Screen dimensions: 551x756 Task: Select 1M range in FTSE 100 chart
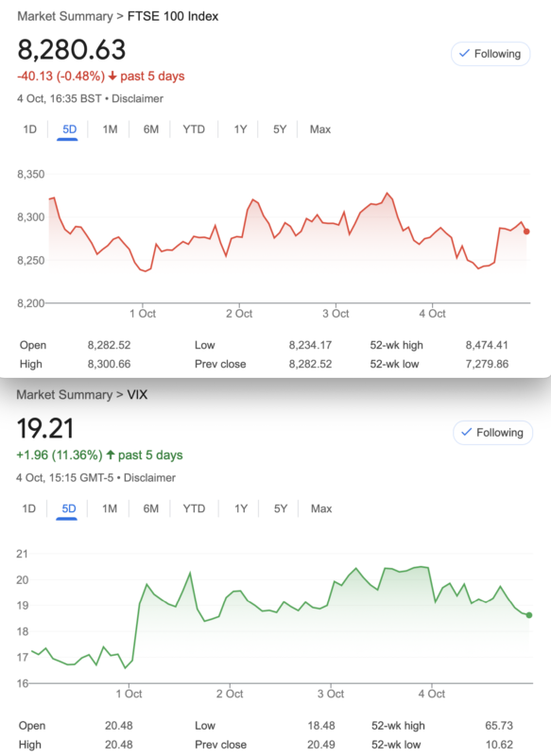[110, 129]
